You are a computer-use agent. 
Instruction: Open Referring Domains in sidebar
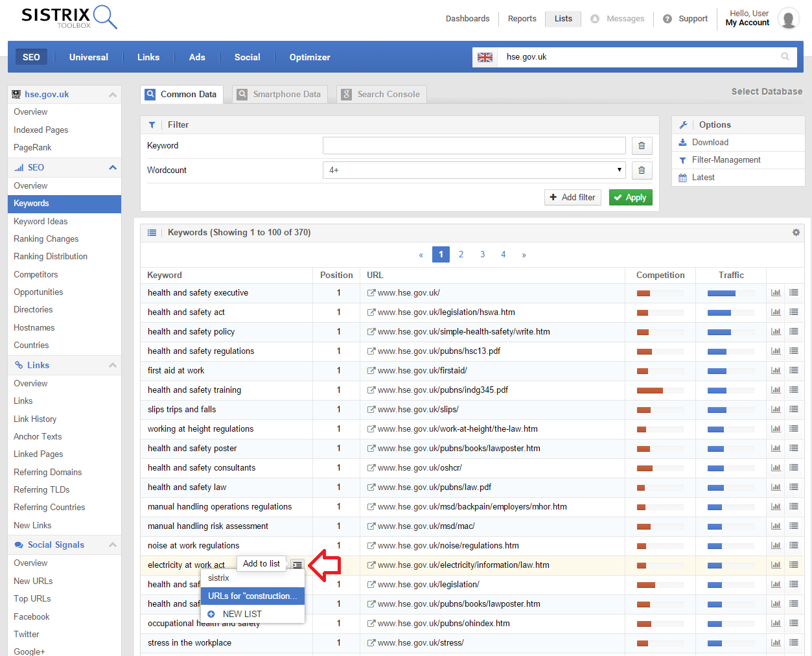tap(48, 473)
